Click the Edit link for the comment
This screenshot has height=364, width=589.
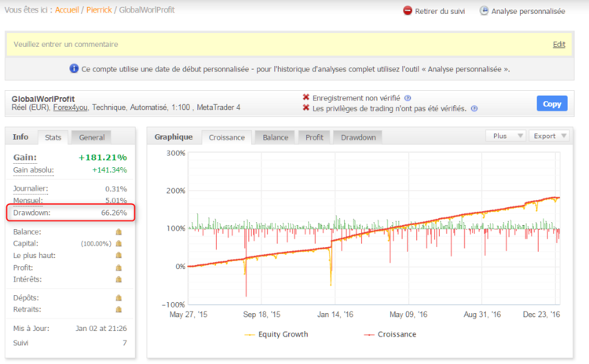(x=558, y=45)
